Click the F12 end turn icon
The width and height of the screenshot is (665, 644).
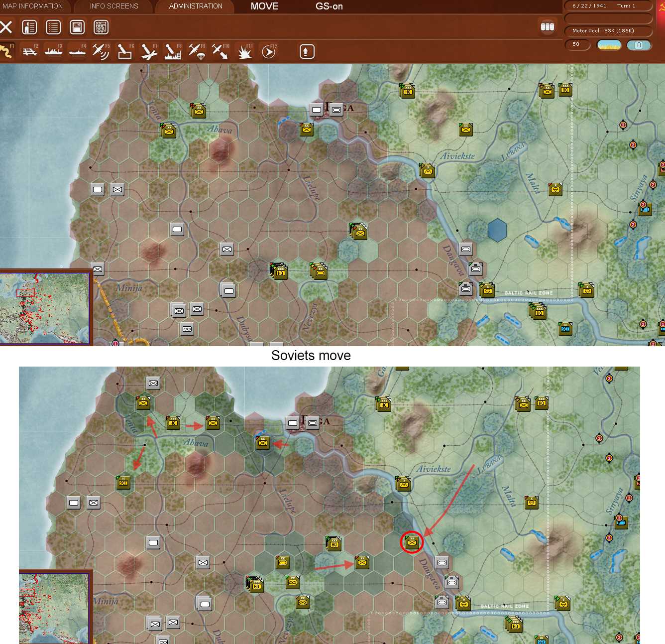tap(269, 51)
